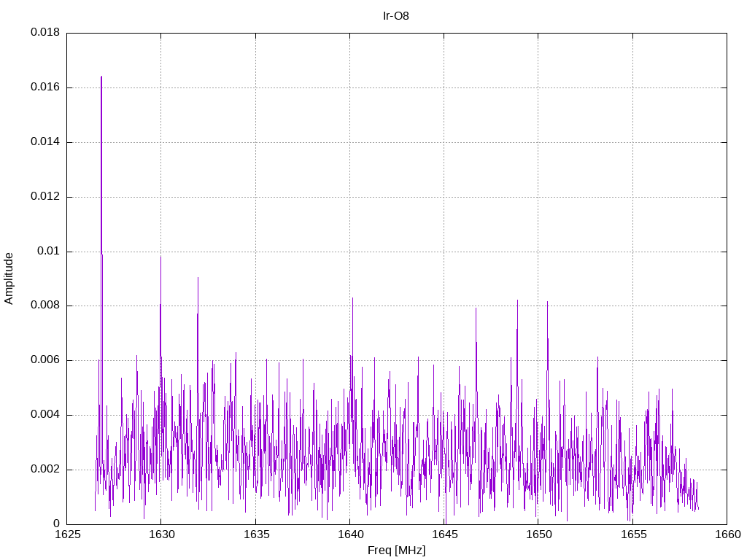
Task: Click the 0.006 y-axis tick label
Action: [x=45, y=360]
